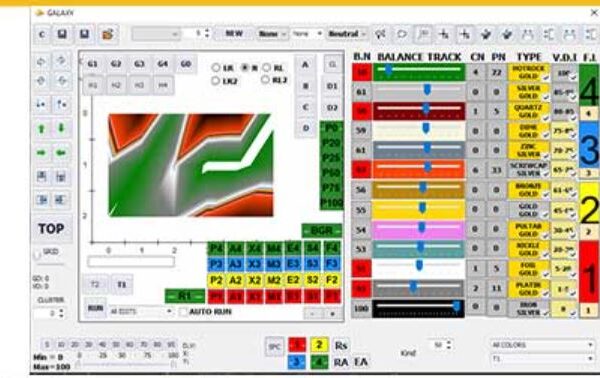Click the second crosshair tool icon
The width and height of the screenshot is (600, 378).
(465, 34)
